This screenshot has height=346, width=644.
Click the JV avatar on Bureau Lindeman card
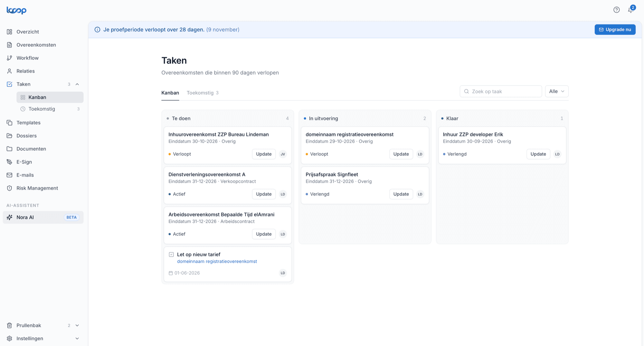tap(283, 154)
